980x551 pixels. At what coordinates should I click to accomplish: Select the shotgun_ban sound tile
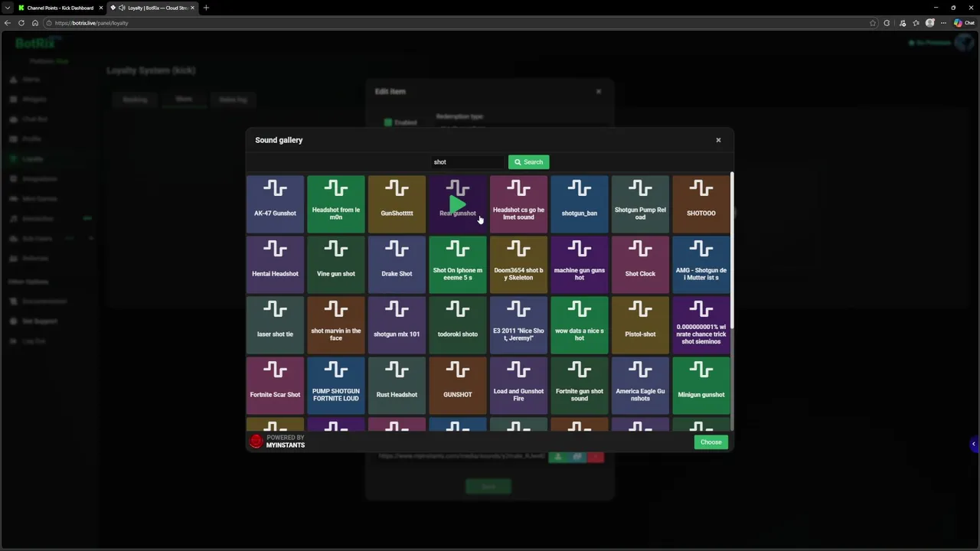pyautogui.click(x=579, y=204)
